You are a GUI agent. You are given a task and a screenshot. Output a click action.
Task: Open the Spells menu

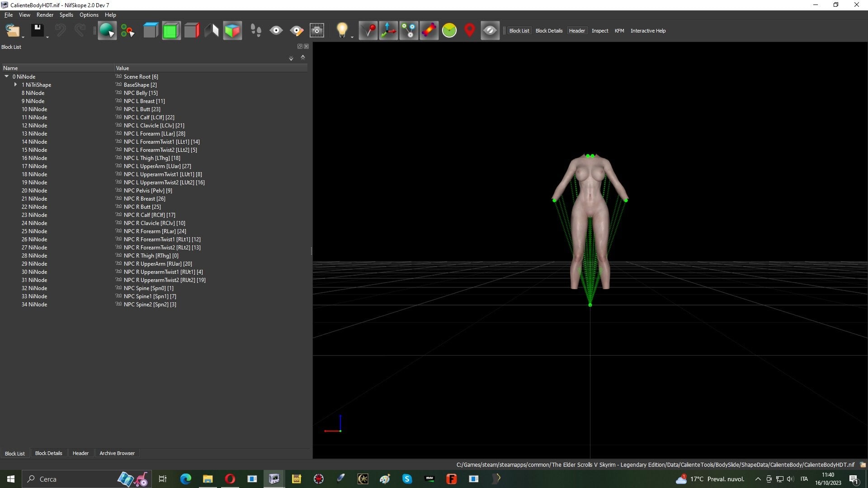click(x=66, y=15)
